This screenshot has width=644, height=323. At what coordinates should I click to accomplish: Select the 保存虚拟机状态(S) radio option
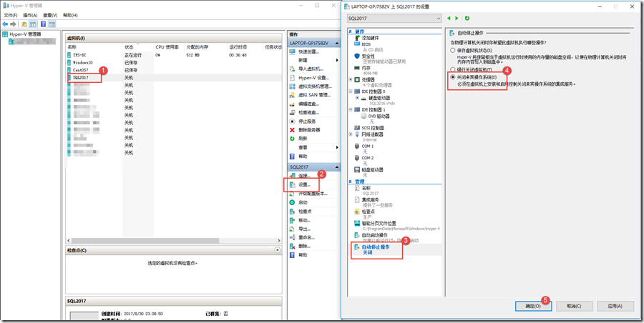coord(453,50)
